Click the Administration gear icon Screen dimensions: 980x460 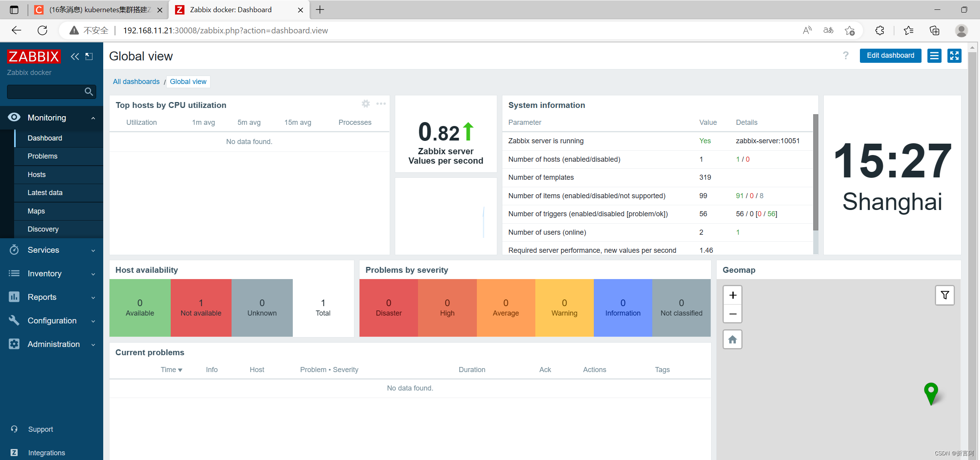tap(14, 344)
